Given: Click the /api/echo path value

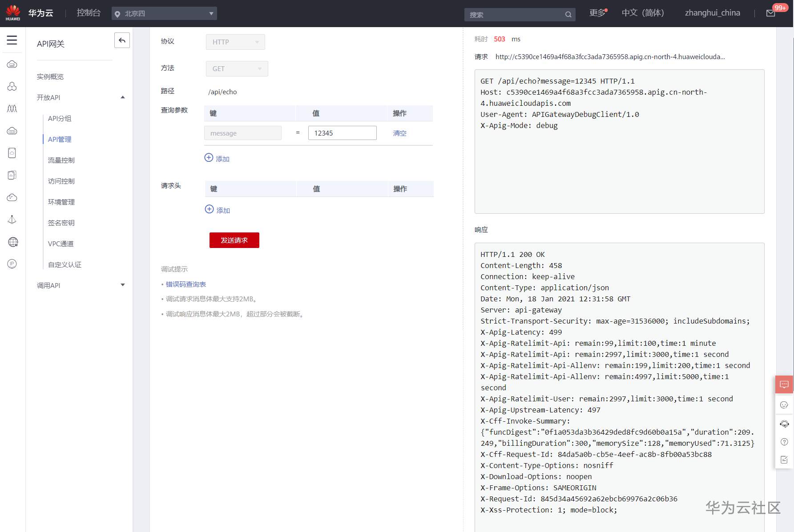Looking at the screenshot, I should pyautogui.click(x=222, y=92).
